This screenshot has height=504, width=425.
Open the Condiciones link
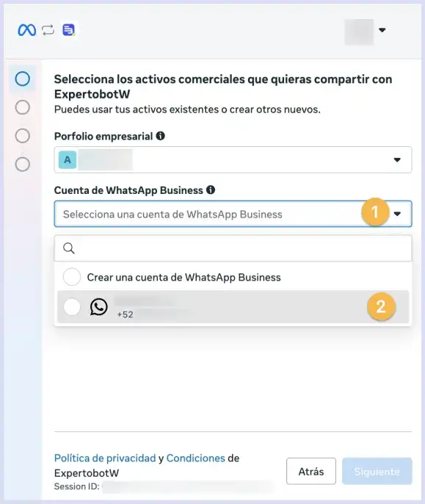tap(196, 458)
